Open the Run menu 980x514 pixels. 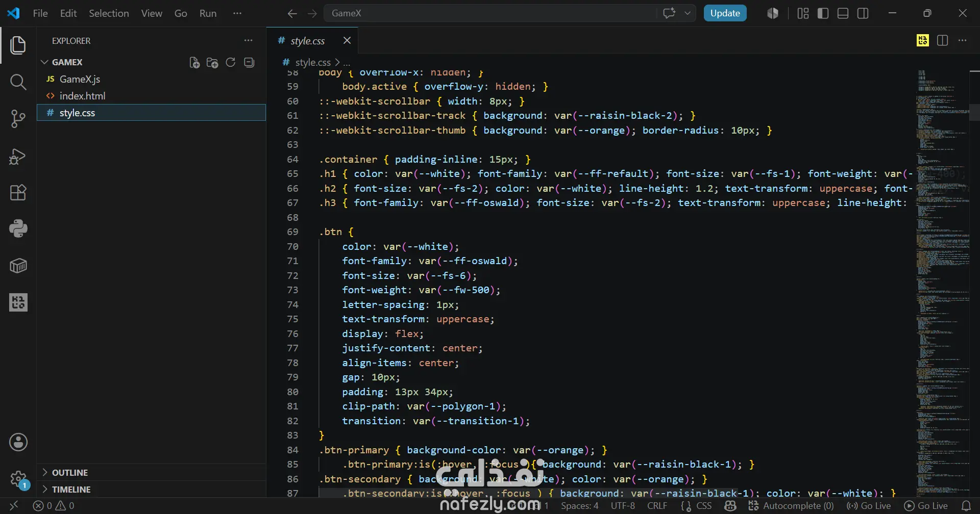(208, 13)
